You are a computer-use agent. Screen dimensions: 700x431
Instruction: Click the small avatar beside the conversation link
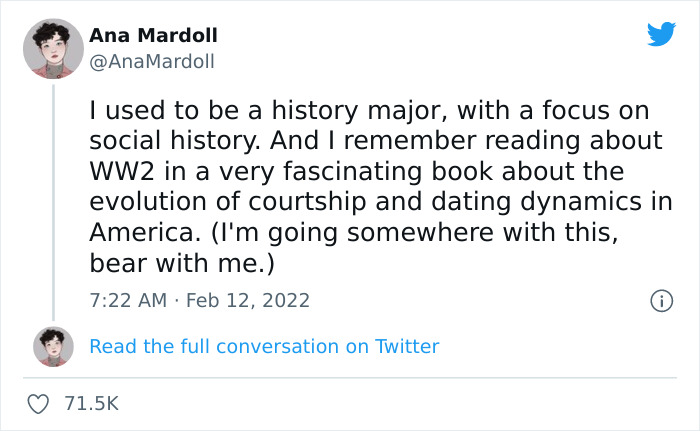(x=53, y=347)
